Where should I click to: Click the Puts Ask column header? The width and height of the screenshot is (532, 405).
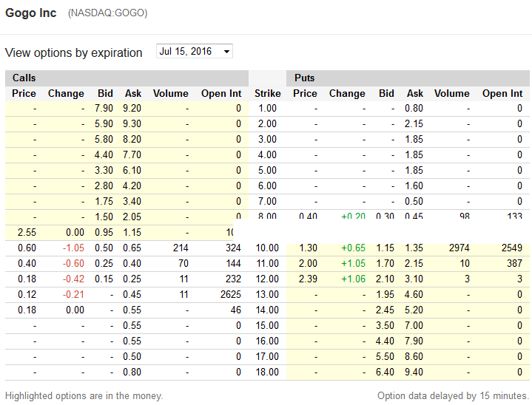[415, 94]
